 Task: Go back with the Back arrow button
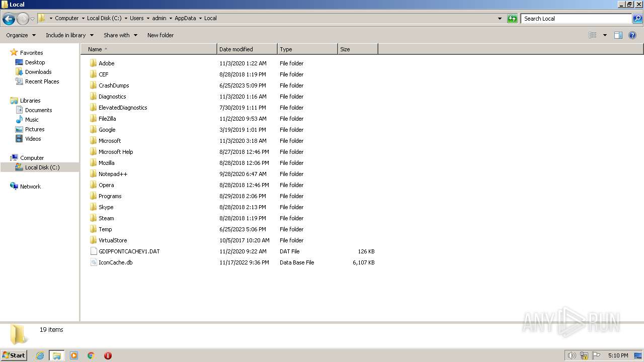pyautogui.click(x=9, y=19)
